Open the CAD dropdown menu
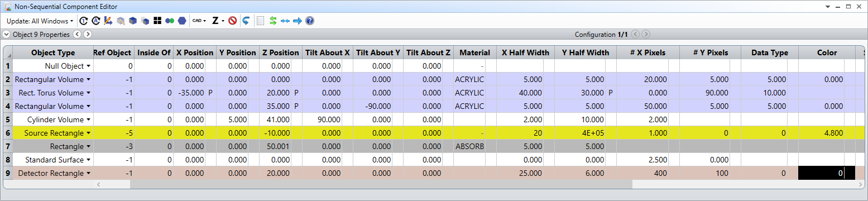Screen dimensions: 868x201 pyautogui.click(x=199, y=21)
